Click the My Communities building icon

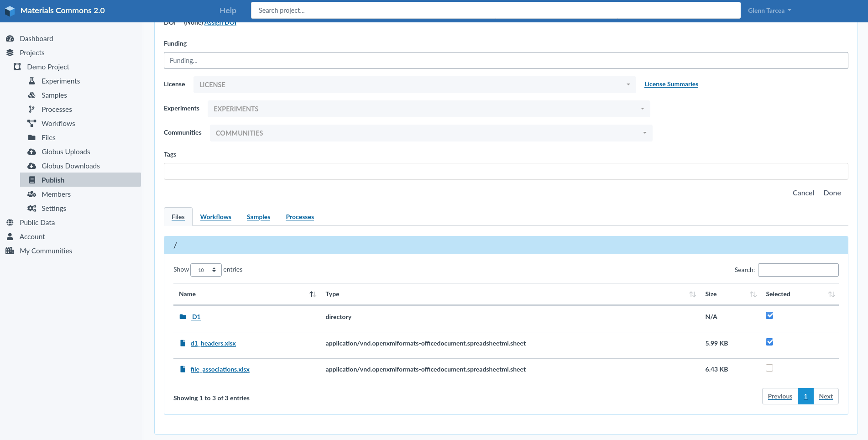click(10, 251)
